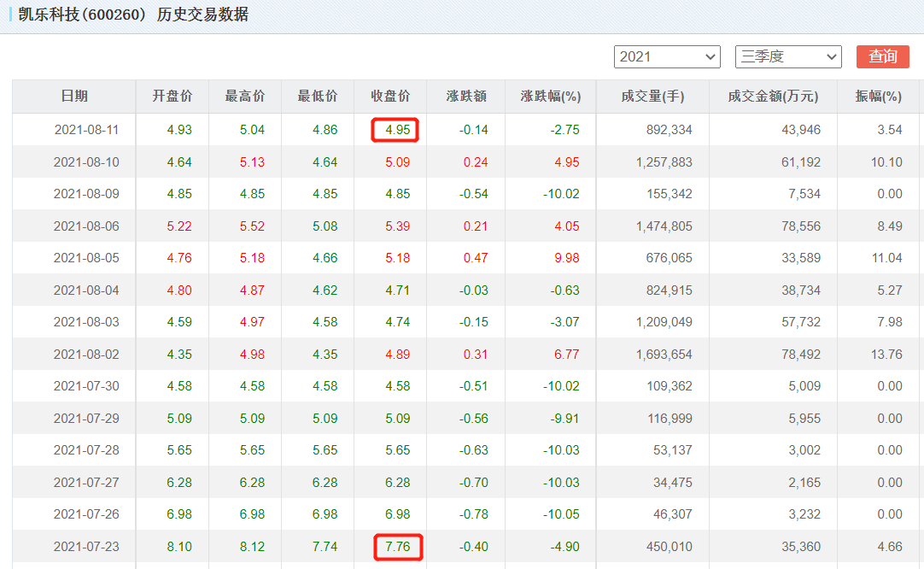Click lowest price 4.62 on 2021-08-04
Viewport: 924px width, 569px height.
point(325,290)
